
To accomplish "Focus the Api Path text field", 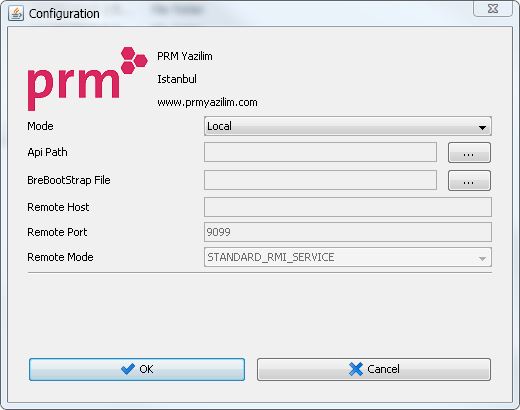I will coord(320,152).
